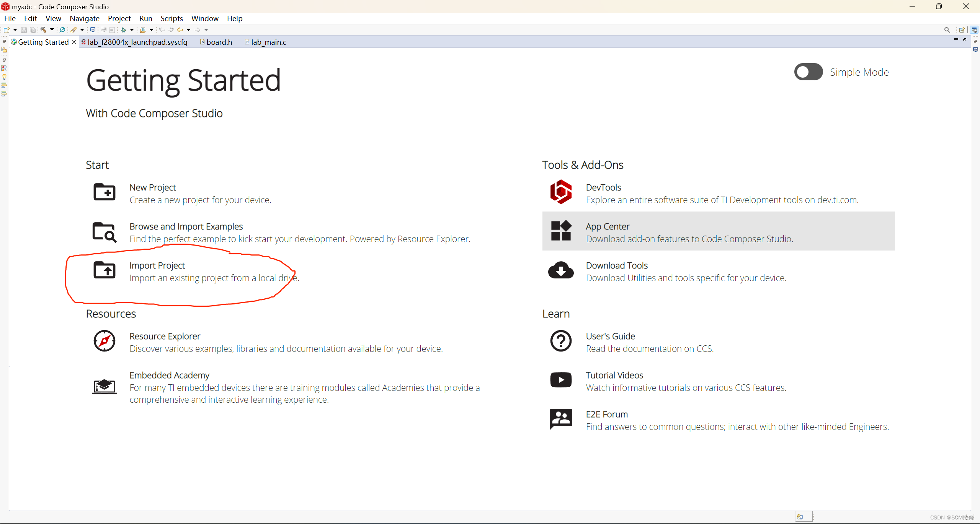
Task: Open dropdown arrow beside the New wizard icon
Action: tap(15, 29)
